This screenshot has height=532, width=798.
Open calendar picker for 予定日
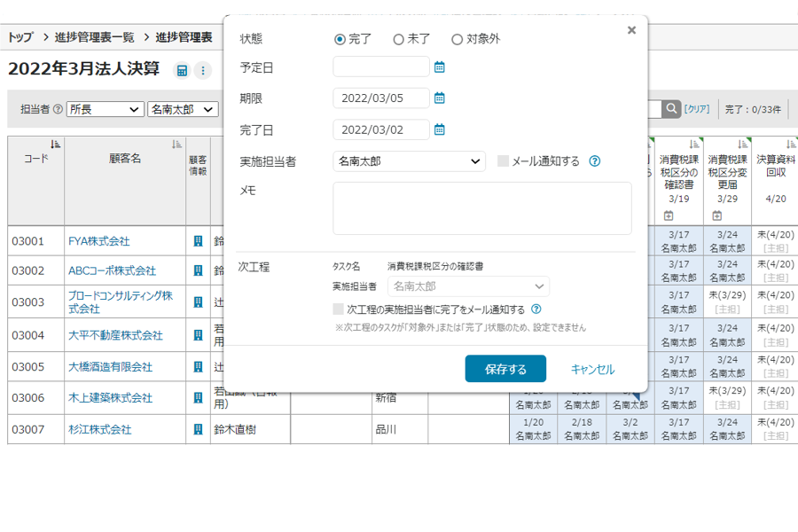(x=439, y=66)
